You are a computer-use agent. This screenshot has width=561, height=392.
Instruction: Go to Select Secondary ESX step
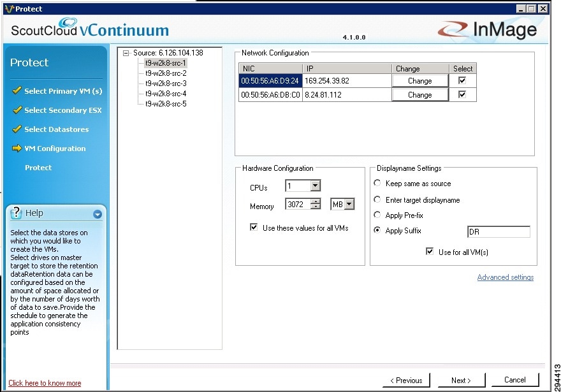[x=63, y=110]
